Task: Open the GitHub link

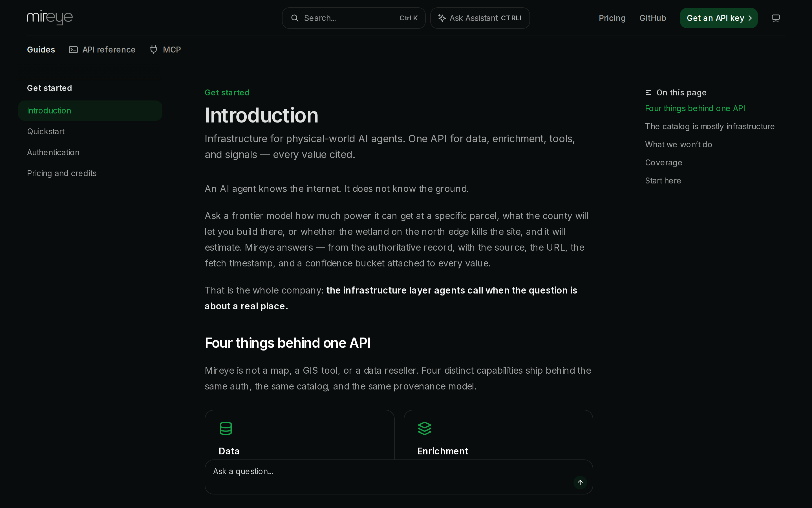Action: [x=653, y=18]
